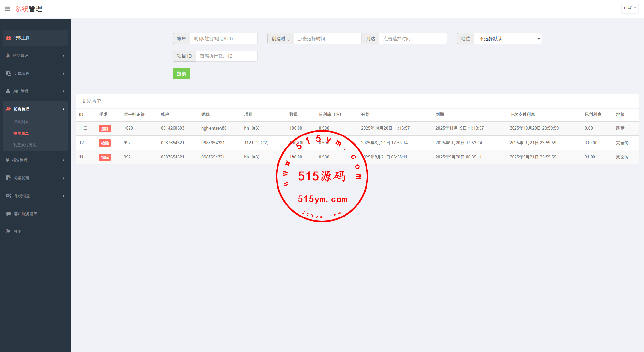
Task: Click the bitcoin icon for 产品管理
Action: 8,56
